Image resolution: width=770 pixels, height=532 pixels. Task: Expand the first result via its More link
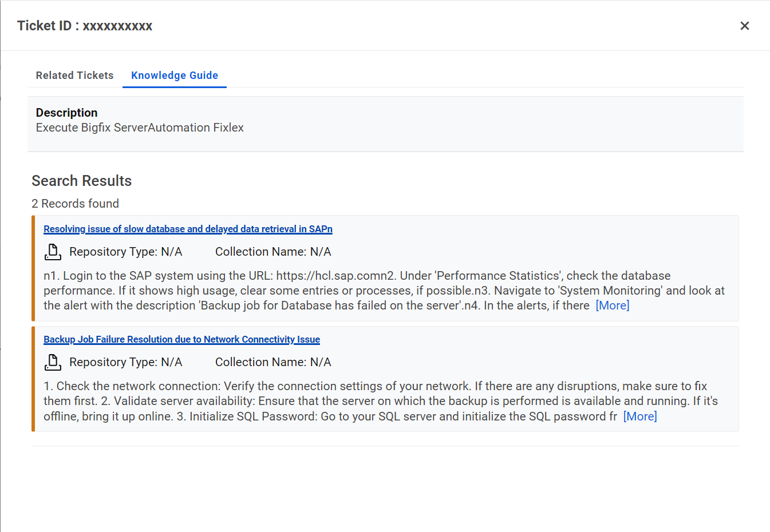click(x=612, y=305)
